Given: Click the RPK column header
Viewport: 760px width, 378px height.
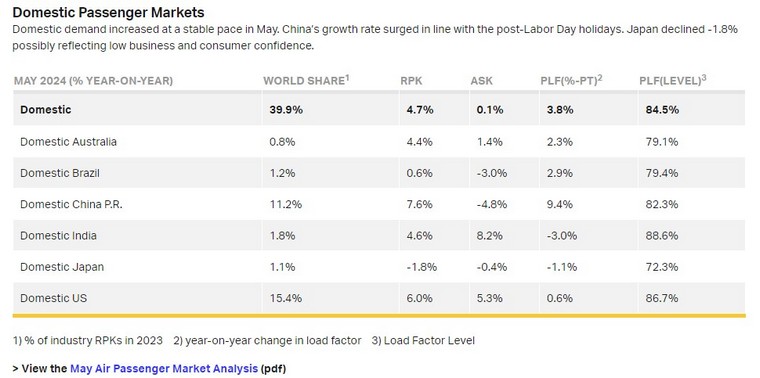Looking at the screenshot, I should [x=411, y=81].
